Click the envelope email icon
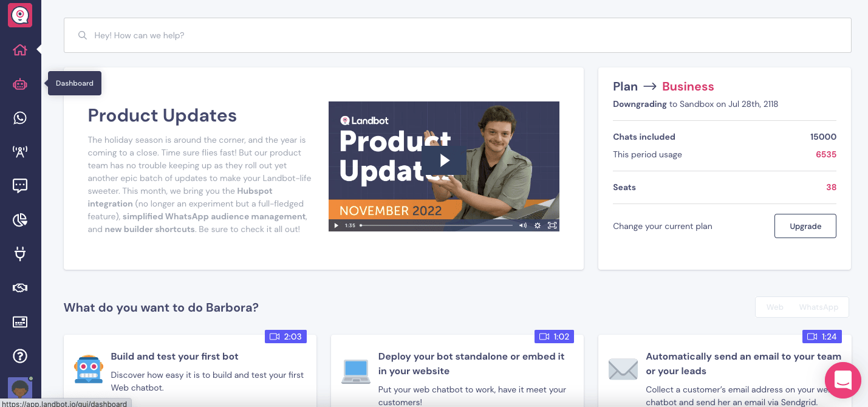Screen dimensions: 868x407 pyautogui.click(x=623, y=369)
